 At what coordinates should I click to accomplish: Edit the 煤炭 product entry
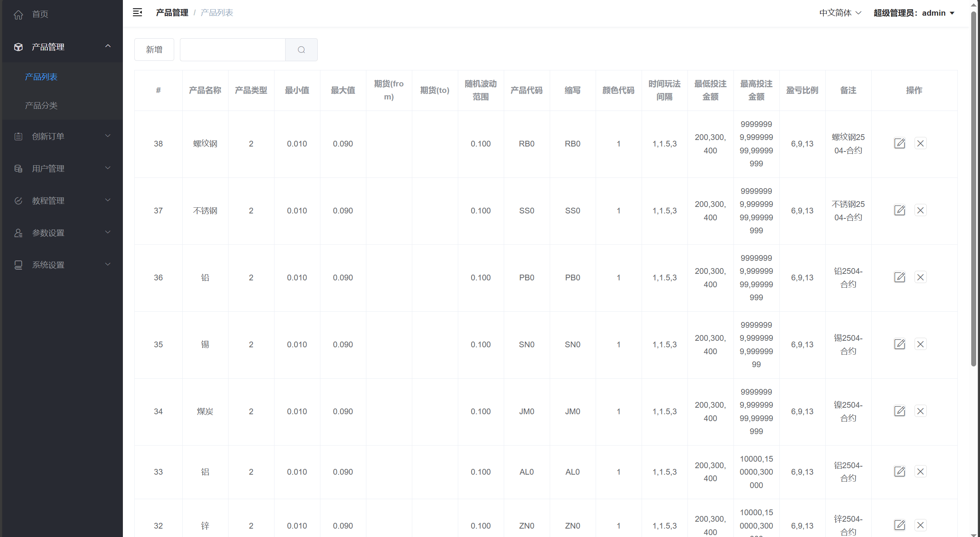tap(900, 411)
